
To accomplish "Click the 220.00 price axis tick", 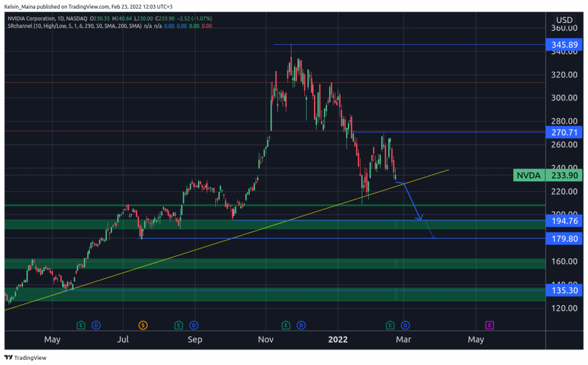I will click(564, 192).
